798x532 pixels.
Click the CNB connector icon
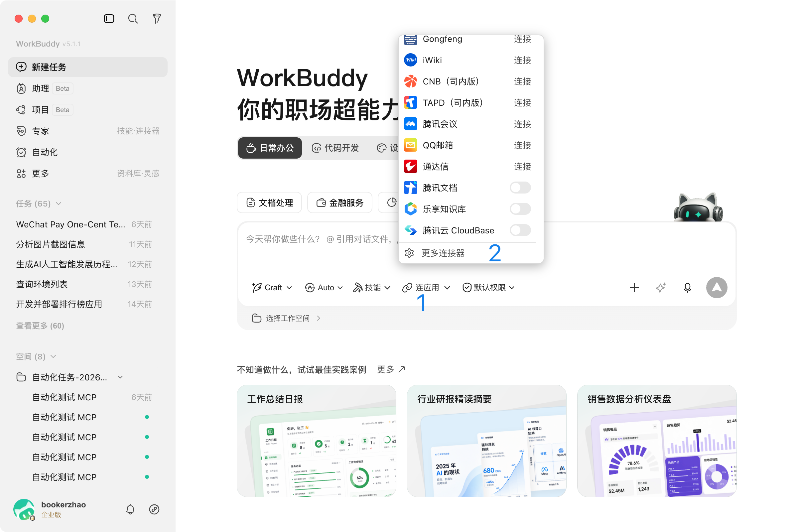pos(411,81)
